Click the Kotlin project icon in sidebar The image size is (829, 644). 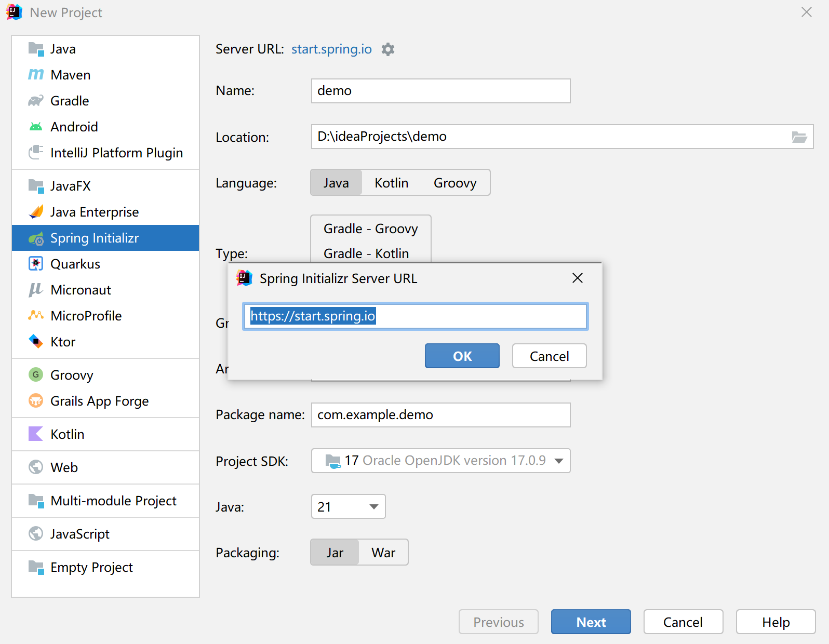pyautogui.click(x=36, y=434)
